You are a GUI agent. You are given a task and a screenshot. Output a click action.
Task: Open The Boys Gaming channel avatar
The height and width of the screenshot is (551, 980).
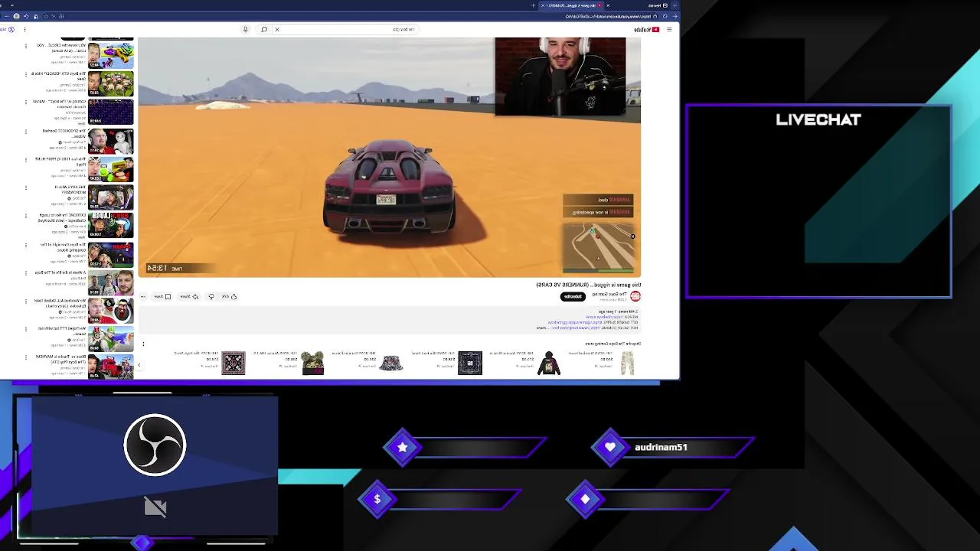(x=635, y=296)
